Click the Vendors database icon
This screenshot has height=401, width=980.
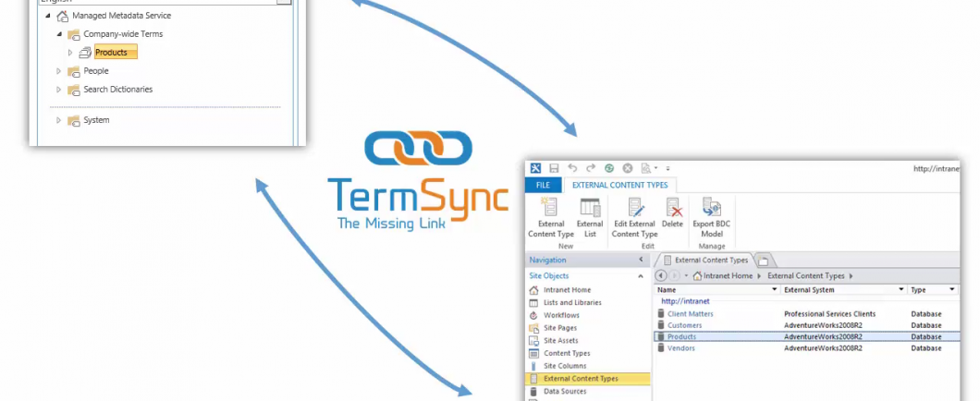point(661,348)
